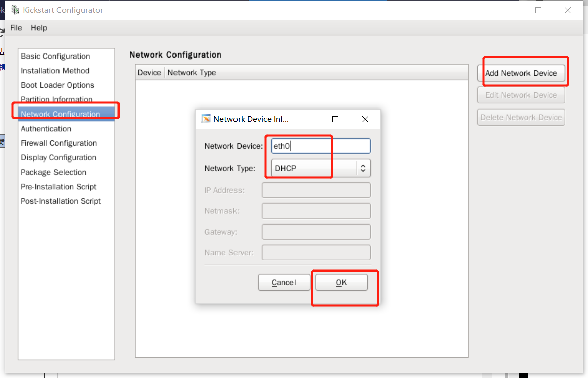Open the File menu

[x=16, y=28]
